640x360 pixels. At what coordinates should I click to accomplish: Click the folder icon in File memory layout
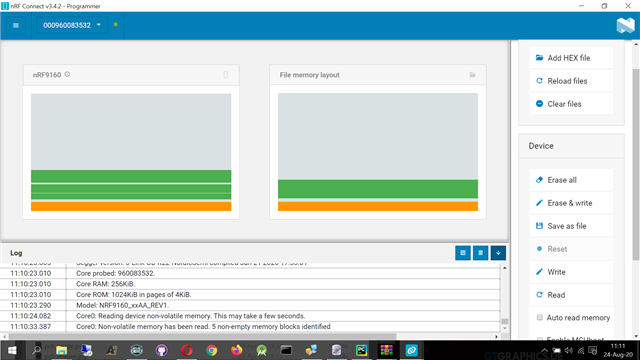[472, 75]
